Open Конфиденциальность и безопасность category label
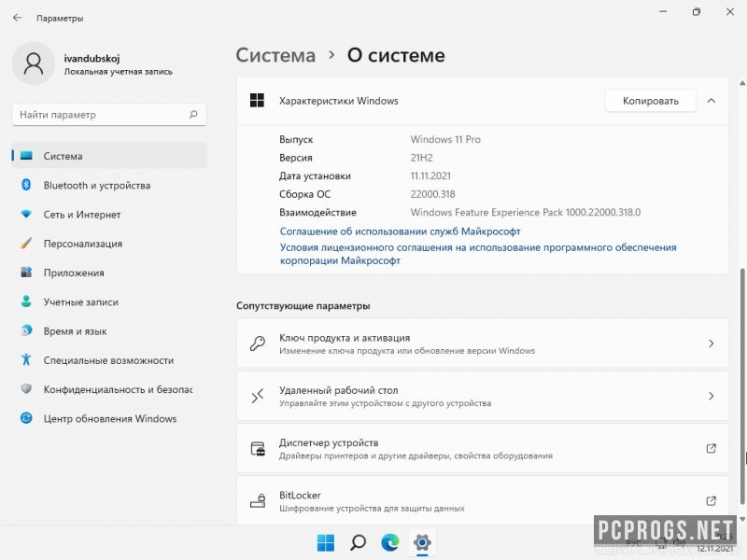747x560 pixels. pos(119,389)
